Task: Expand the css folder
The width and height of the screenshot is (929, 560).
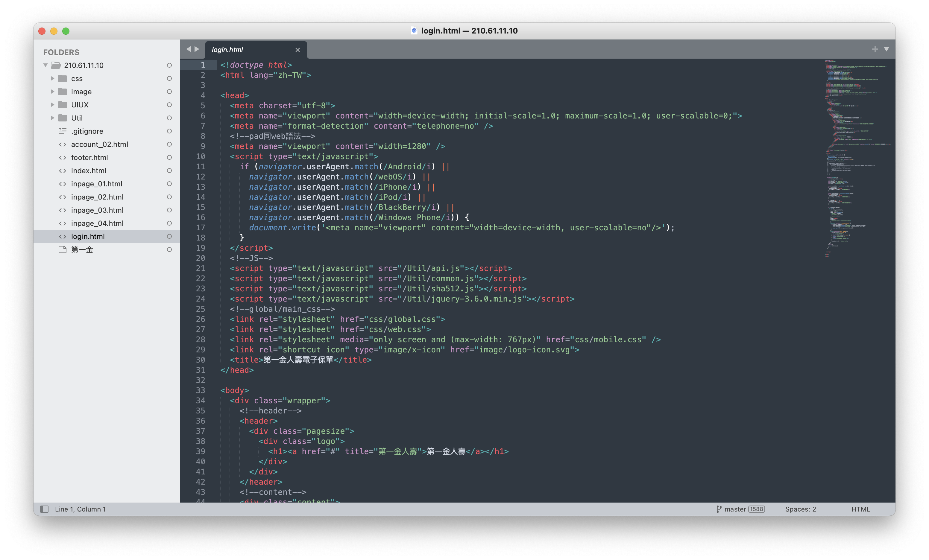Action: (x=52, y=78)
